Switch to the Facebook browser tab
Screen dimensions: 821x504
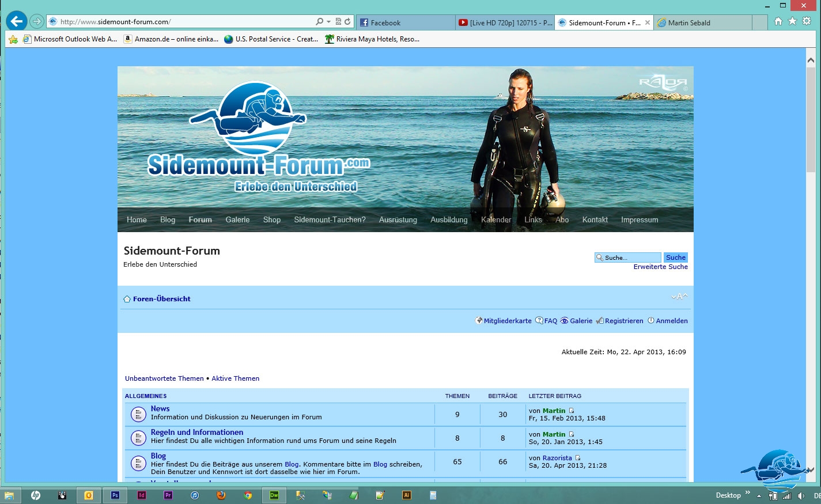[x=405, y=22]
